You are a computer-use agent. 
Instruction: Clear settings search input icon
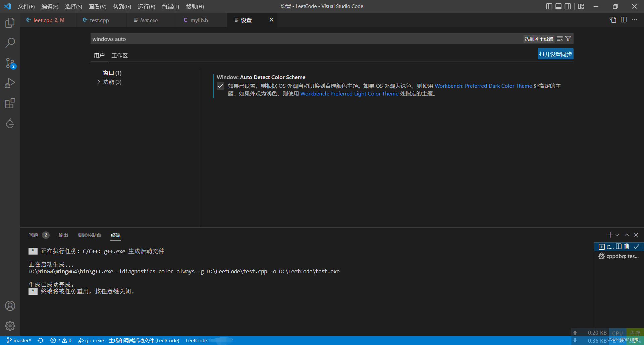pos(559,39)
